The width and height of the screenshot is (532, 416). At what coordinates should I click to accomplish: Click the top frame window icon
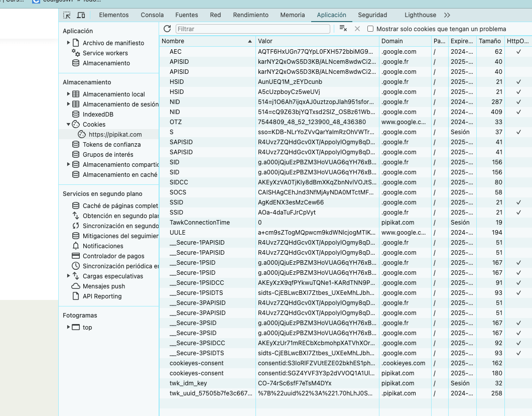[x=76, y=328]
